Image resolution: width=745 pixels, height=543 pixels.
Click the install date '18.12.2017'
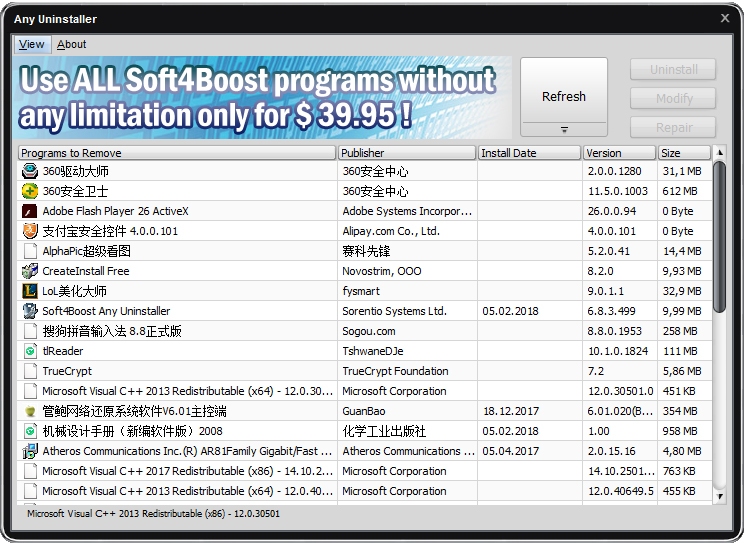[x=511, y=411]
